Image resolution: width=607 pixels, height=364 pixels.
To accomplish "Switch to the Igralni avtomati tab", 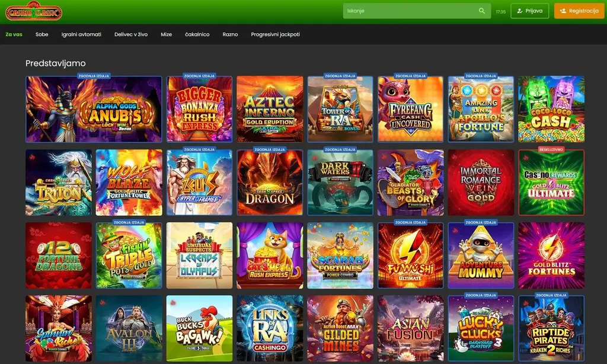I will point(81,34).
